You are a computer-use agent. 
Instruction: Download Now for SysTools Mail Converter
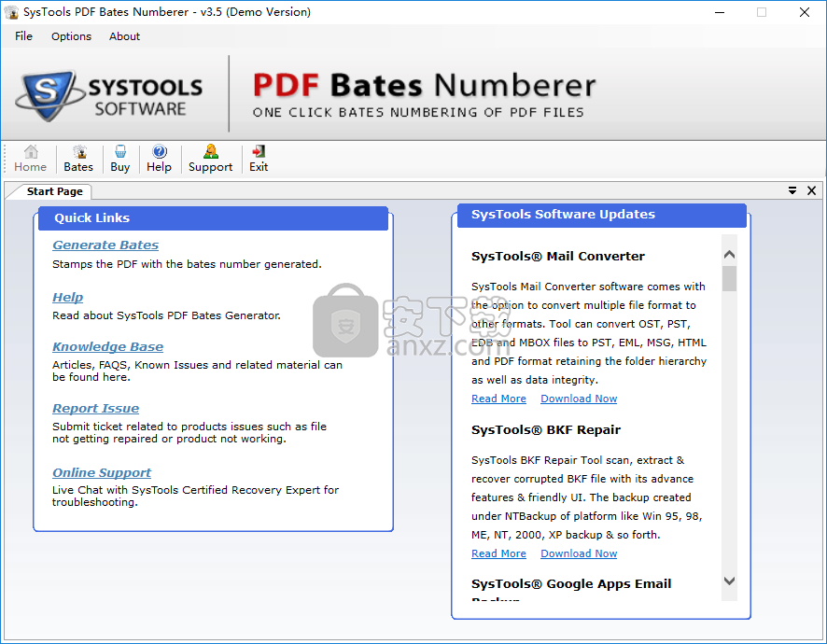tap(579, 399)
